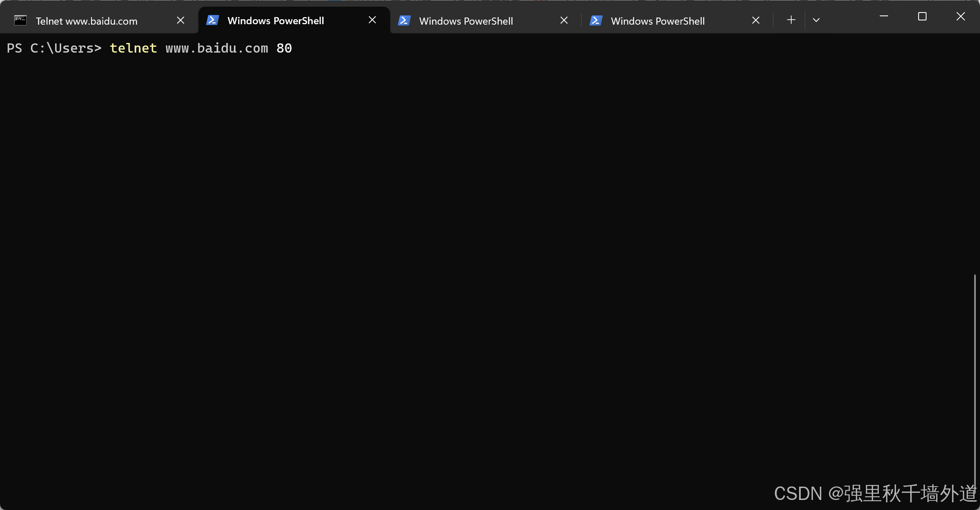The width and height of the screenshot is (980, 510).
Task: Minimize the terminal window
Action: (884, 16)
